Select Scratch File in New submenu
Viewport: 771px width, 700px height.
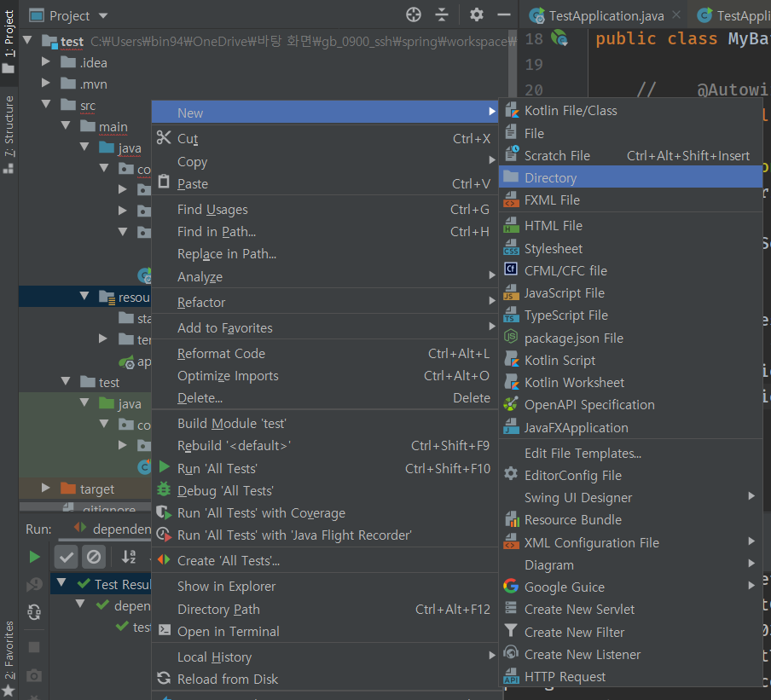pyautogui.click(x=630, y=156)
